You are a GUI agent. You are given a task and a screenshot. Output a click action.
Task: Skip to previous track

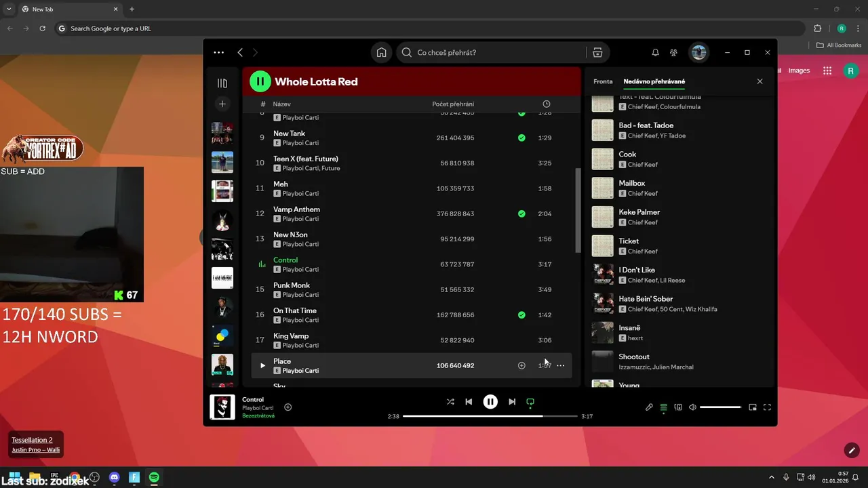coord(469,402)
